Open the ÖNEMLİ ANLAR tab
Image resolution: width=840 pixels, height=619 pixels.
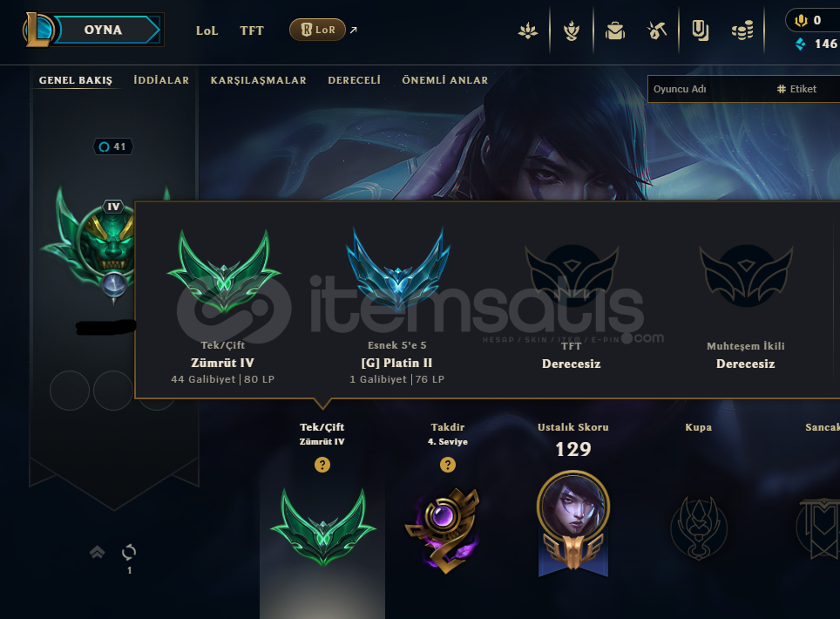(444, 80)
